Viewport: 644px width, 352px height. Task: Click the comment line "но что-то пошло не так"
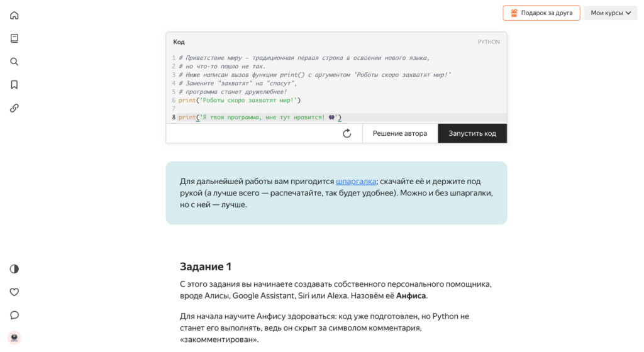point(222,66)
